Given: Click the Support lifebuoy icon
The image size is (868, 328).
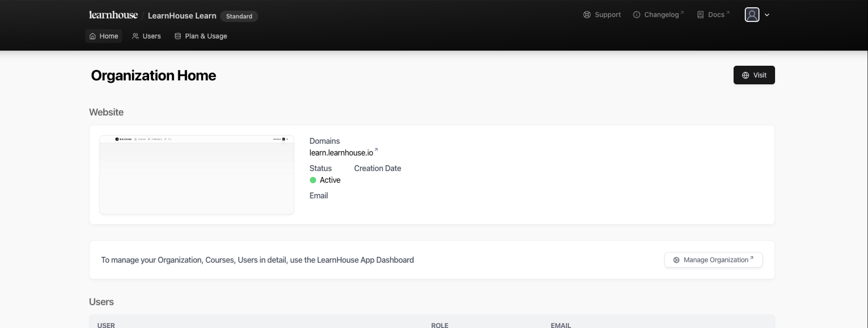Looking at the screenshot, I should pos(587,15).
